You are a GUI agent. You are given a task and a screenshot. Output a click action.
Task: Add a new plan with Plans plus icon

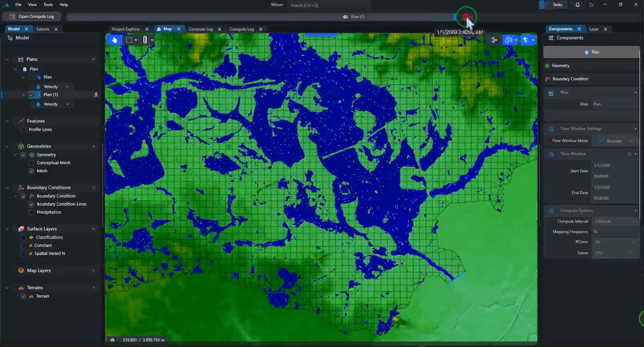93,59
